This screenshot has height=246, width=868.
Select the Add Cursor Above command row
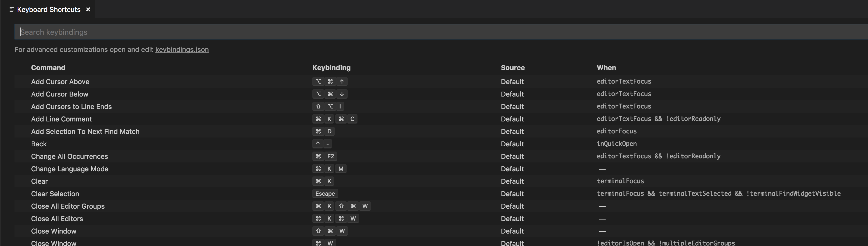[x=60, y=81]
